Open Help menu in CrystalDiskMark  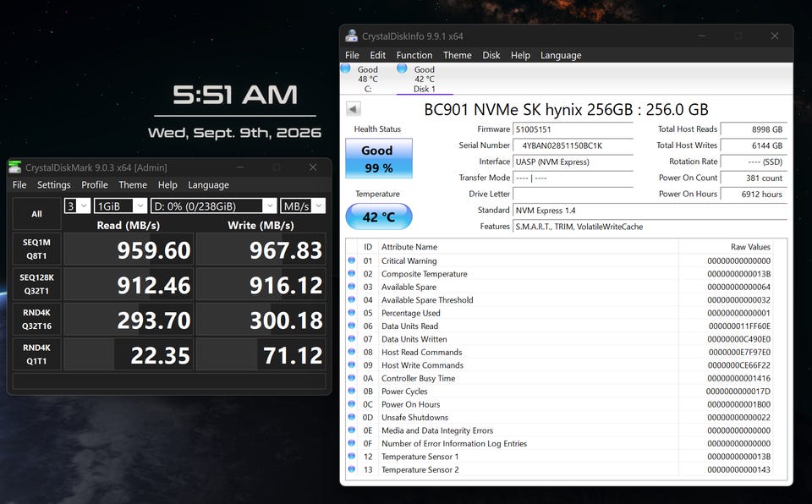[x=167, y=184]
